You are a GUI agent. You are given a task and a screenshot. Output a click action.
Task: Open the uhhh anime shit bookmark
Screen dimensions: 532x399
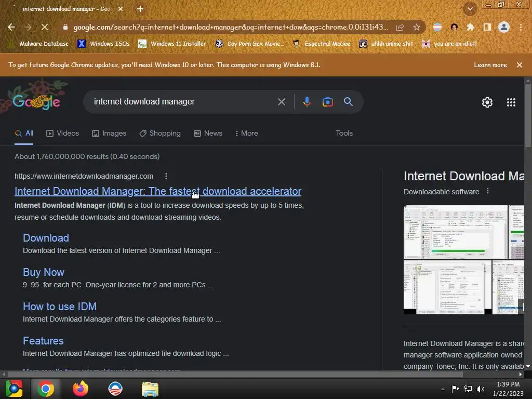click(x=387, y=44)
